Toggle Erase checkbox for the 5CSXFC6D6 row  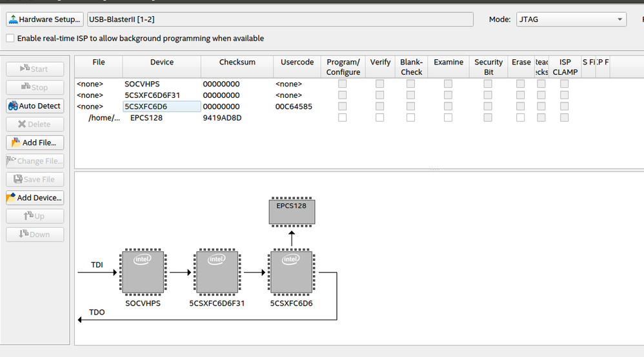521,106
